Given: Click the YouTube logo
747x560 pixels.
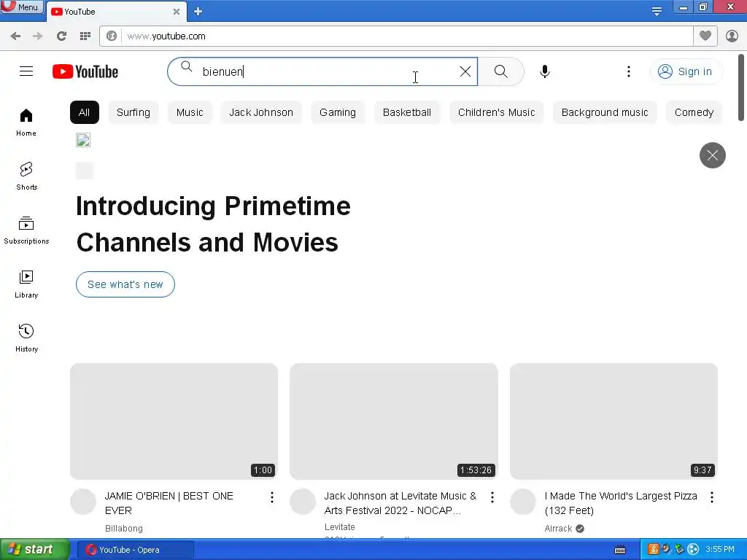Looking at the screenshot, I should (85, 71).
